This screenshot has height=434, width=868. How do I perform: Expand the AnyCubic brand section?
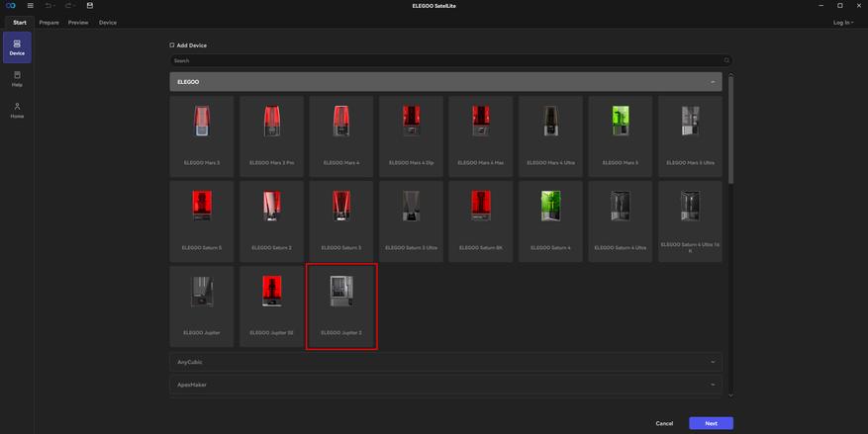(x=445, y=362)
